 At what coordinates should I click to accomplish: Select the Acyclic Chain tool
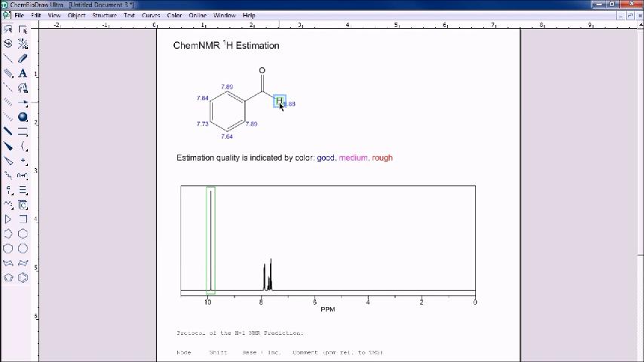point(8,204)
